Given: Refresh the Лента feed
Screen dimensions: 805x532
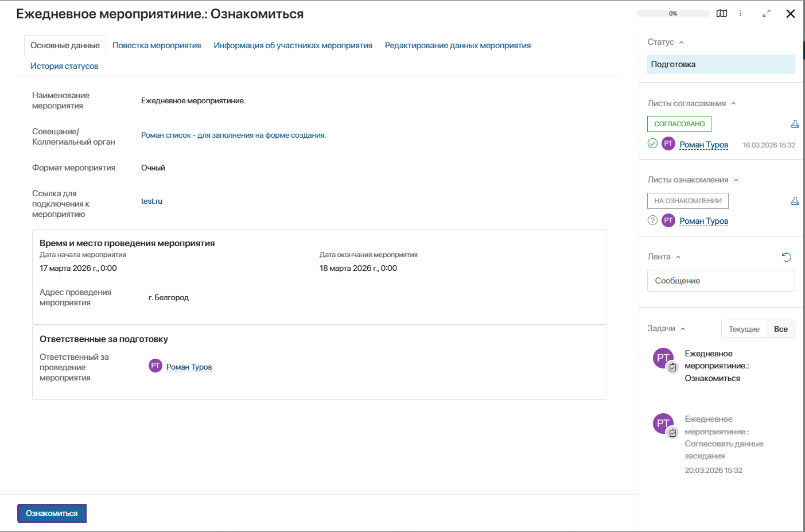Looking at the screenshot, I should [787, 257].
